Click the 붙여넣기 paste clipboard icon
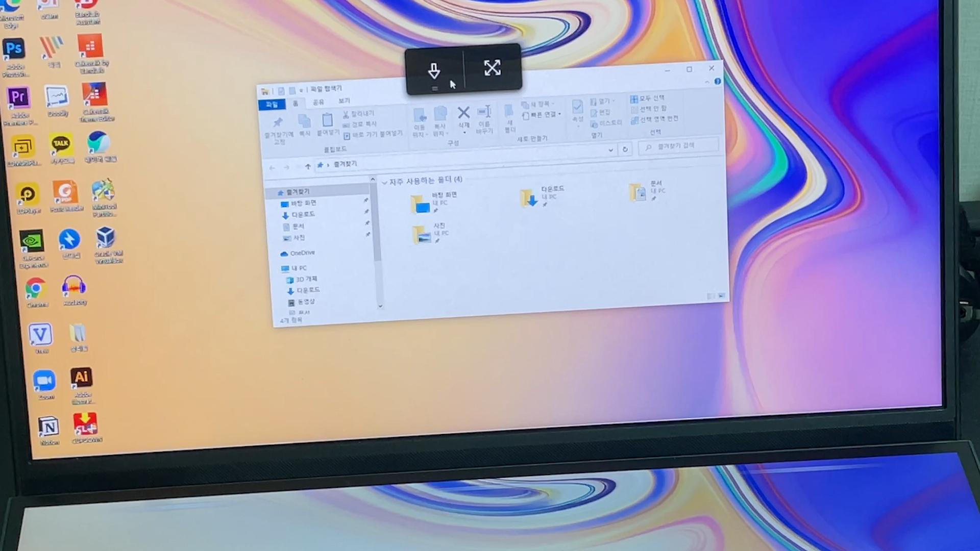Viewport: 980px width, 551px height. point(327,120)
